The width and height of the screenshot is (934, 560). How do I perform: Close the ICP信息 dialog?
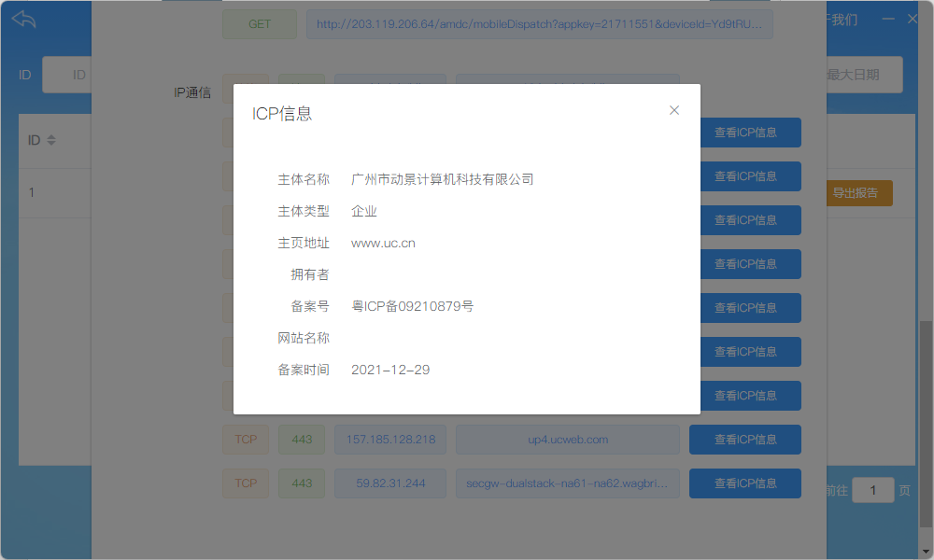(x=674, y=110)
